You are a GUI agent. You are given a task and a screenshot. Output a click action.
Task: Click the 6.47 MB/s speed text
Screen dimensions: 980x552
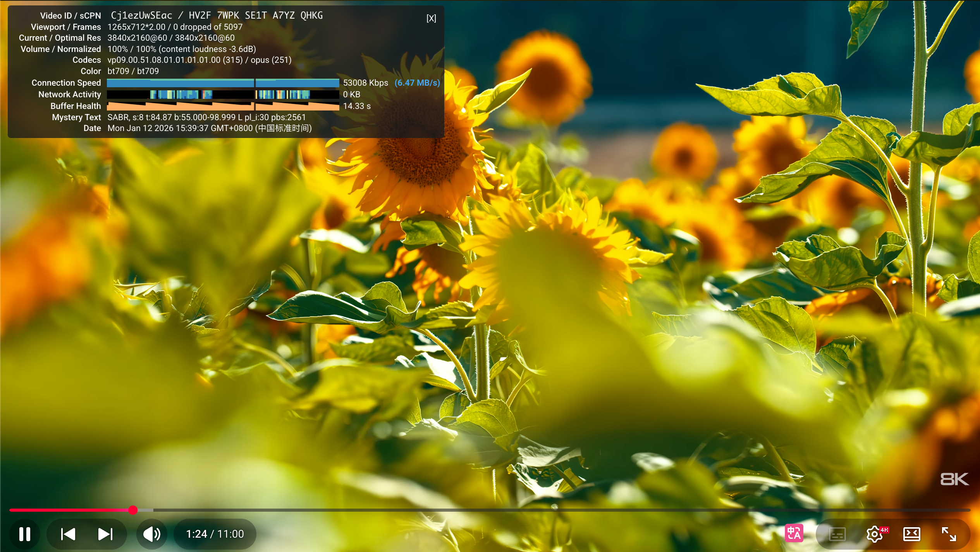[x=417, y=83]
